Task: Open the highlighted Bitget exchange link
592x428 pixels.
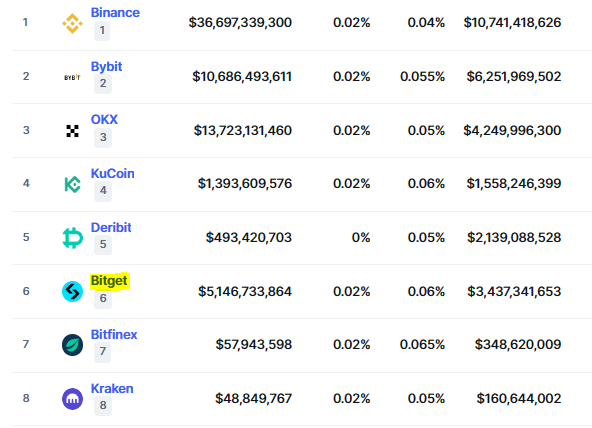Action: pyautogui.click(x=109, y=281)
